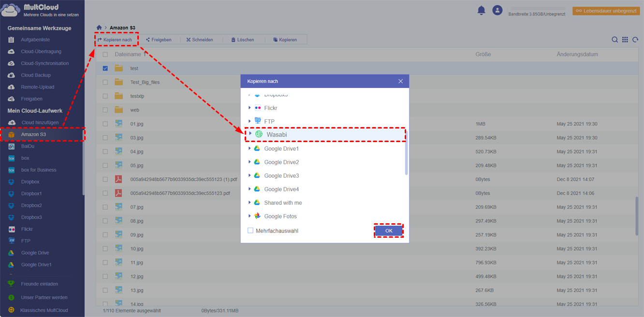The height and width of the screenshot is (317, 644).
Task: Expand the Wasabi tree node in dialog
Action: point(250,134)
